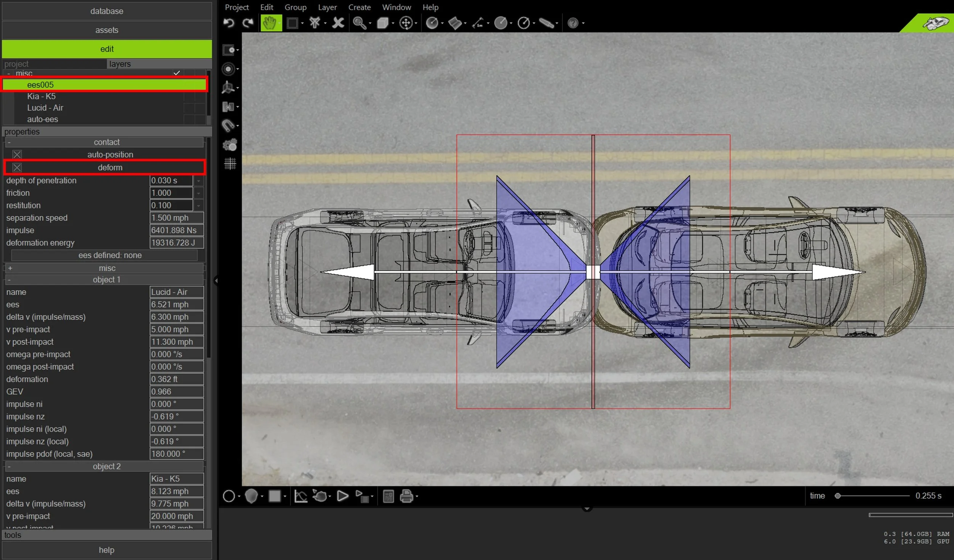Click the 'ees defined: none' button
Screen dimensions: 954x560
pos(110,255)
